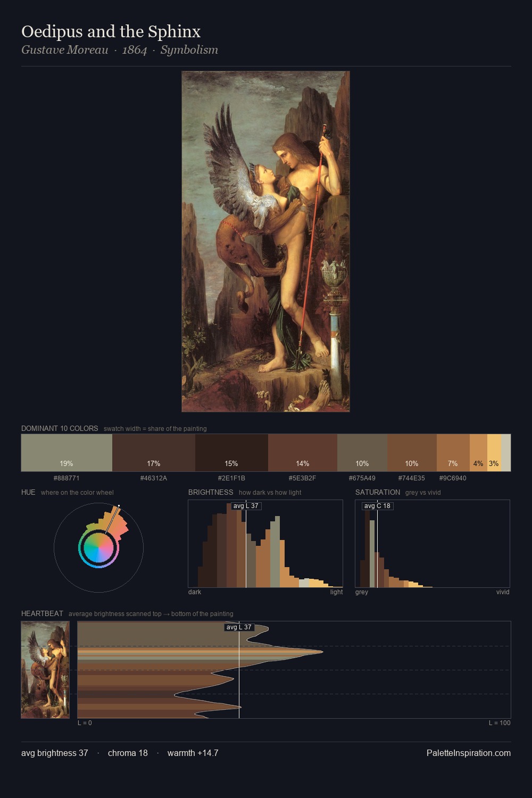Open the PaletteInspiration.com link

pyautogui.click(x=469, y=753)
